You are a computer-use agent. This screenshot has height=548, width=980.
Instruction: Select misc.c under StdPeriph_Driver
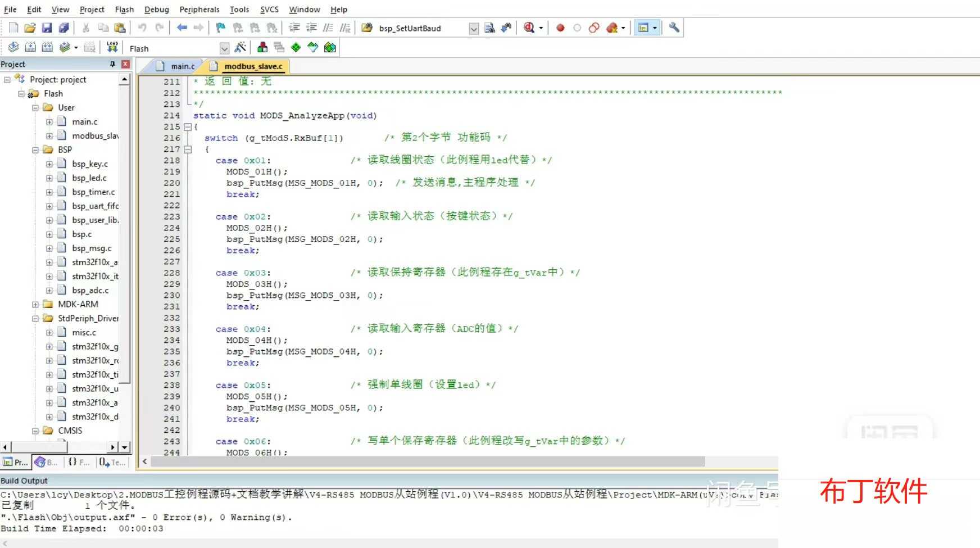(84, 332)
